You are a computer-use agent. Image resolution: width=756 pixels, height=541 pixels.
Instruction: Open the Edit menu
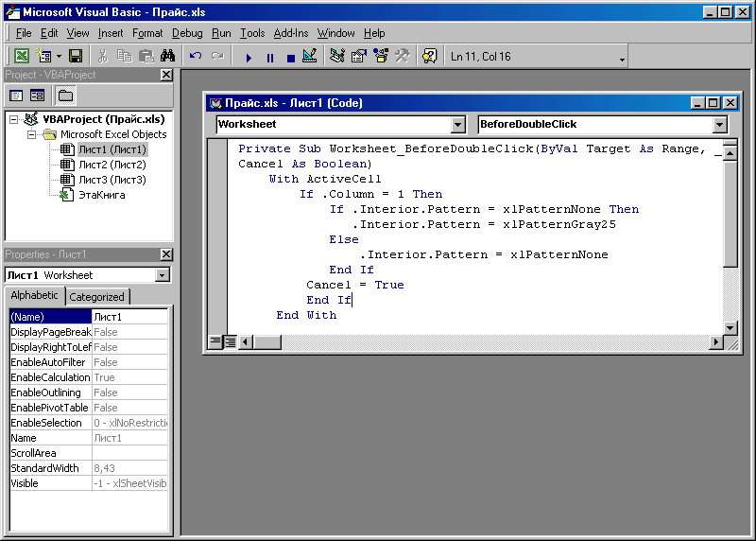coord(49,33)
